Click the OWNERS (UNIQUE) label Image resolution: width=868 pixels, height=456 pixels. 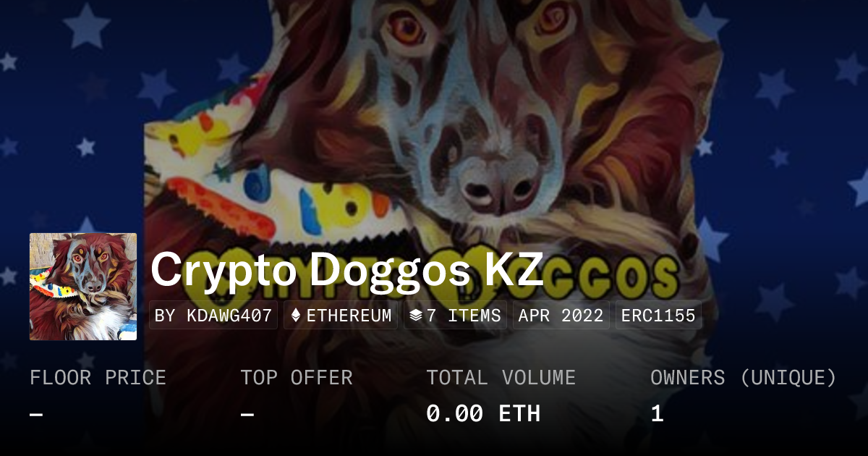pos(744,378)
